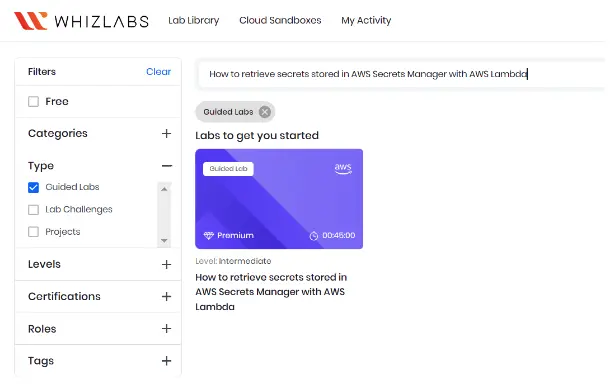The height and width of the screenshot is (390, 614).
Task: Collapse the Type filter section
Action: [167, 166]
